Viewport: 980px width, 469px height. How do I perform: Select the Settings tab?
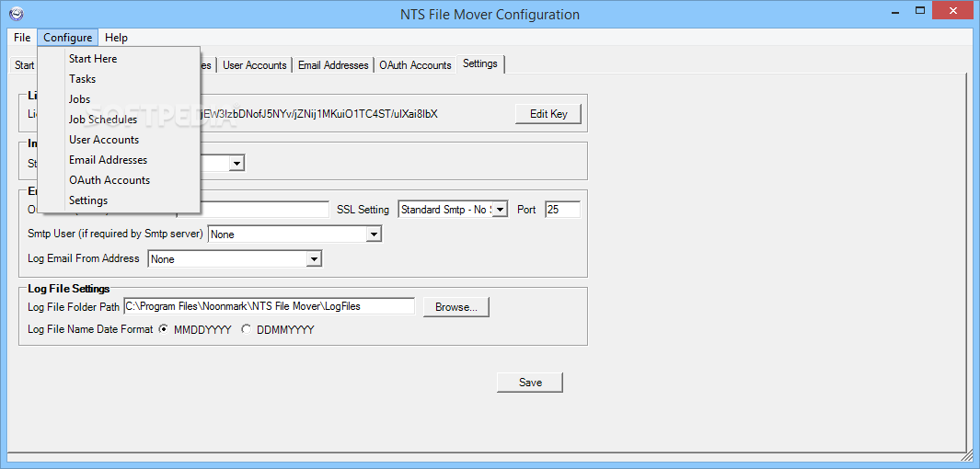click(480, 63)
